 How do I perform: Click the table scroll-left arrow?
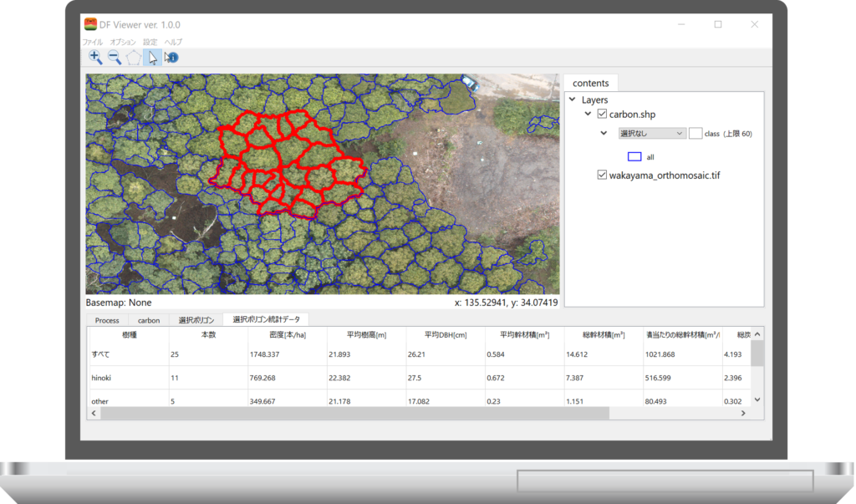pyautogui.click(x=94, y=414)
